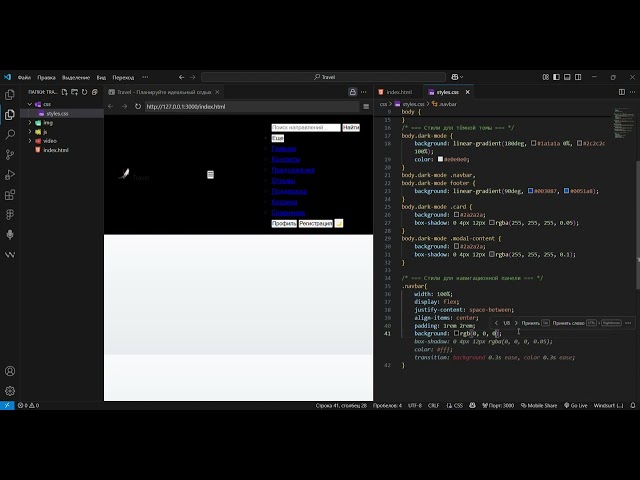Select index.html file in explorer
The width and height of the screenshot is (640, 480).
[62, 150]
